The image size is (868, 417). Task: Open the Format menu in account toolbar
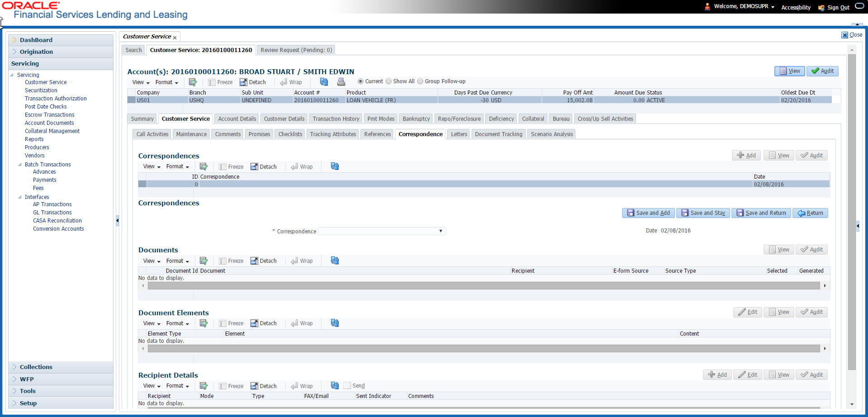166,82
